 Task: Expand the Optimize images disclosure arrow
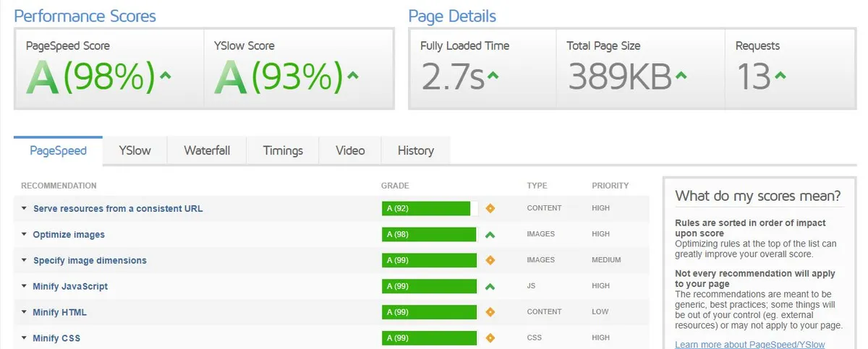[x=24, y=235]
